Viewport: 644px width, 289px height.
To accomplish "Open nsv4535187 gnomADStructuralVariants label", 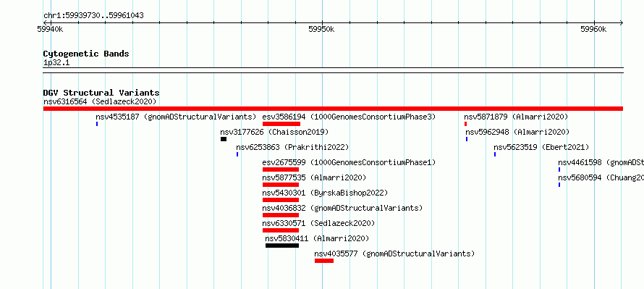I will tap(176, 117).
